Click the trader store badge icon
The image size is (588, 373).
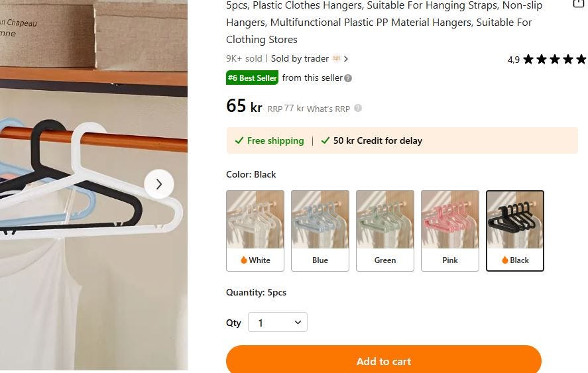(337, 58)
